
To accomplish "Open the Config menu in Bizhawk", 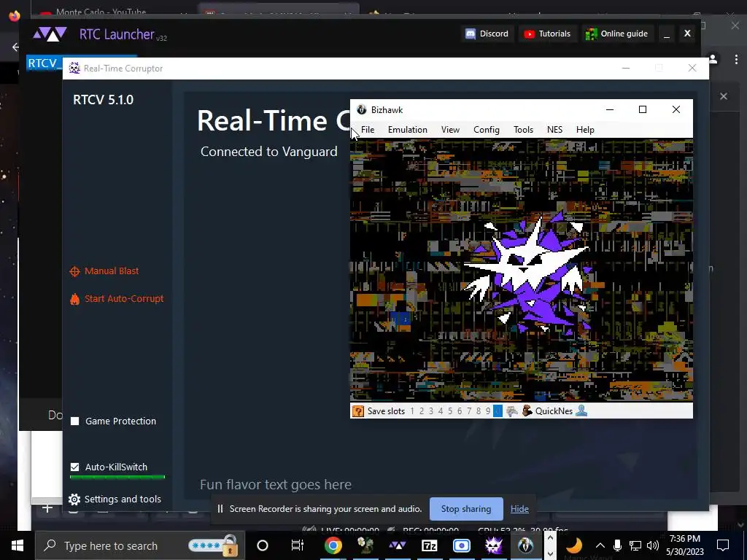I will coord(487,130).
